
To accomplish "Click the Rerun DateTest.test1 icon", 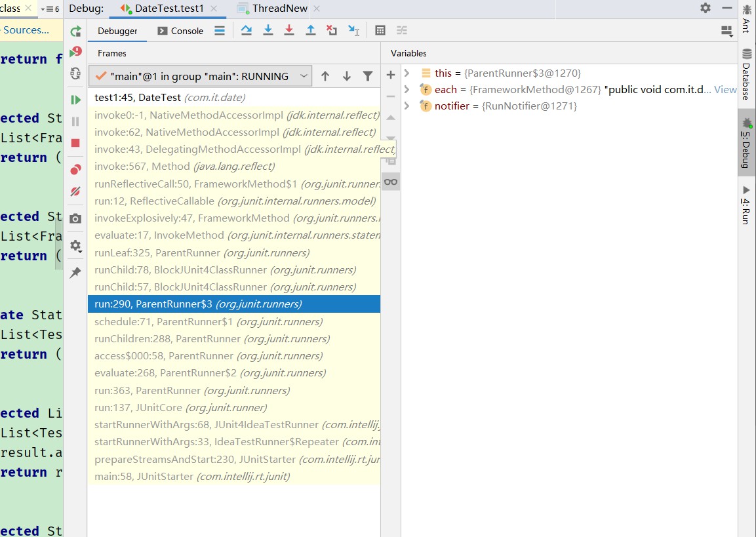I will pos(75,31).
